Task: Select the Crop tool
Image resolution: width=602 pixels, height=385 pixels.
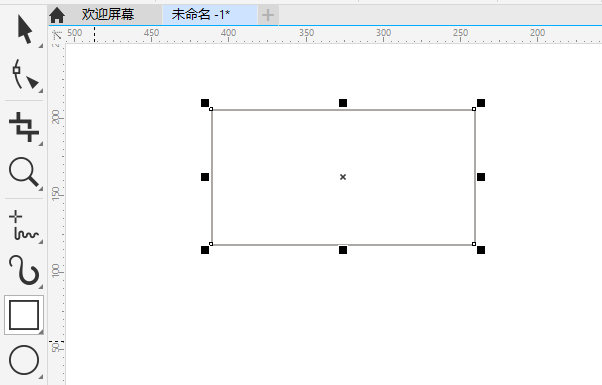Action: (x=24, y=127)
